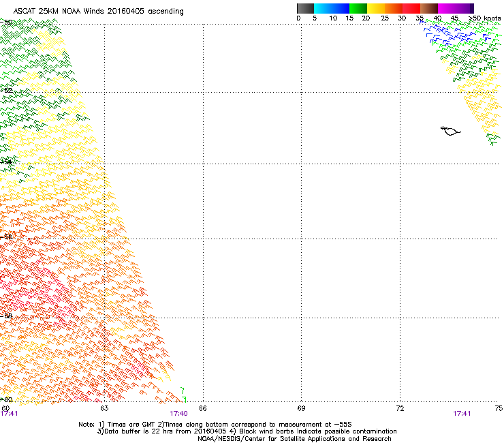This screenshot has height=443, width=504.
Task: Click the gray 0–5 knots color segment
Action: click(305, 8)
